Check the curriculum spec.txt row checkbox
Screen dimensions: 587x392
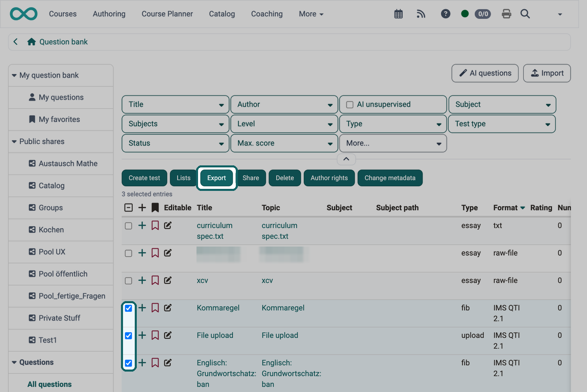coord(129,226)
